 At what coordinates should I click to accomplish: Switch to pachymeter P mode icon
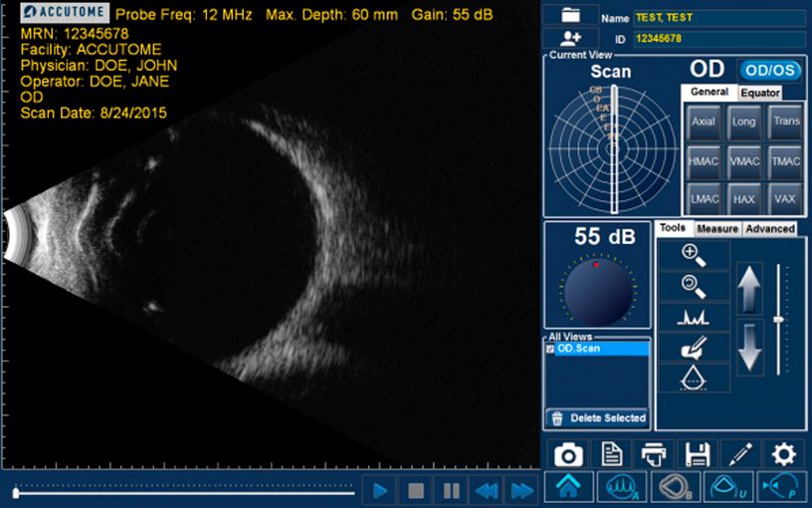coord(782,487)
